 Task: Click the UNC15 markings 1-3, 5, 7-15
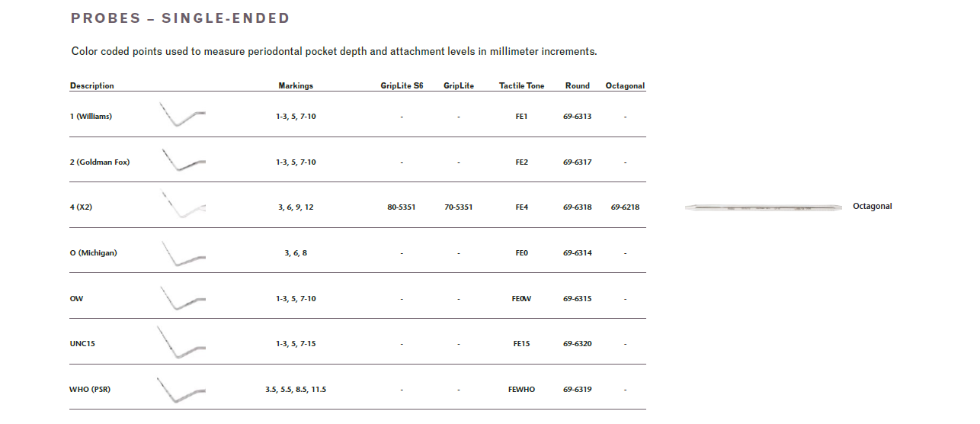[296, 344]
